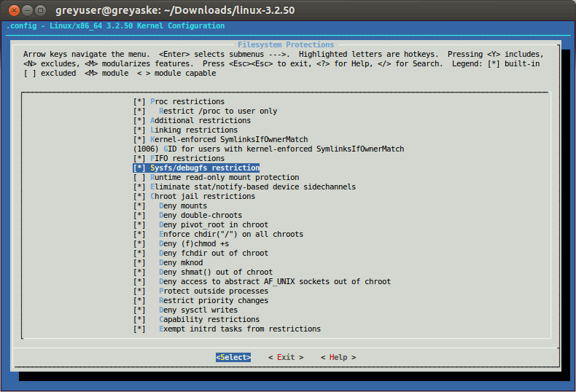Image resolution: width=576 pixels, height=392 pixels.
Task: Toggle the Chroot jail restrictions checkbox
Action: point(139,197)
